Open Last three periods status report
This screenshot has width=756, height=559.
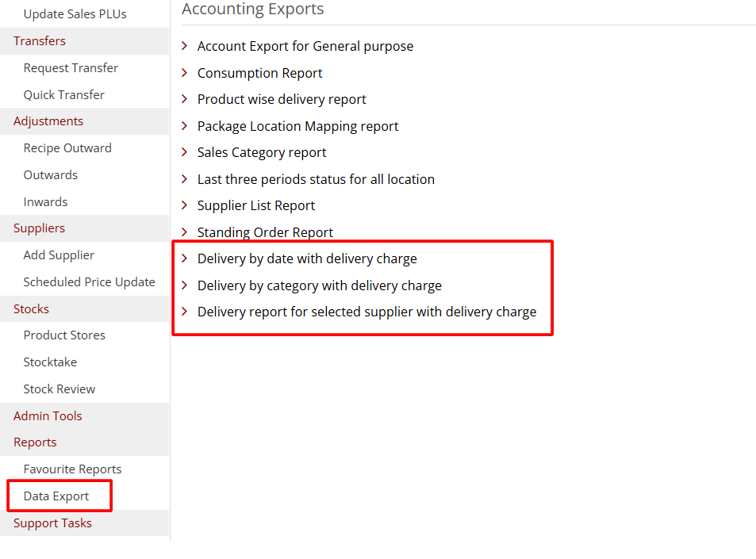coord(316,179)
